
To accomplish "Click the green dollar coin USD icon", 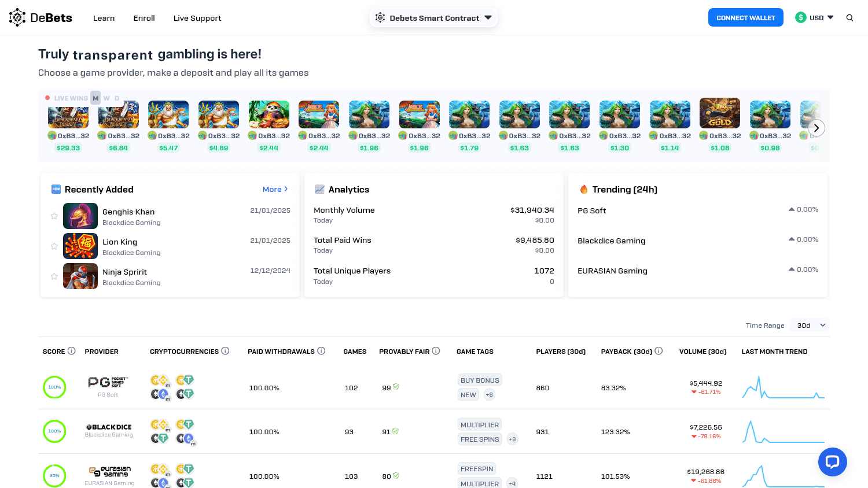I will (x=800, y=17).
